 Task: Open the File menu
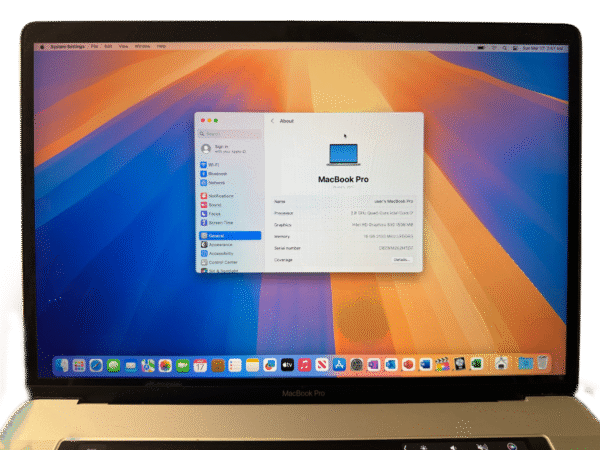point(95,46)
